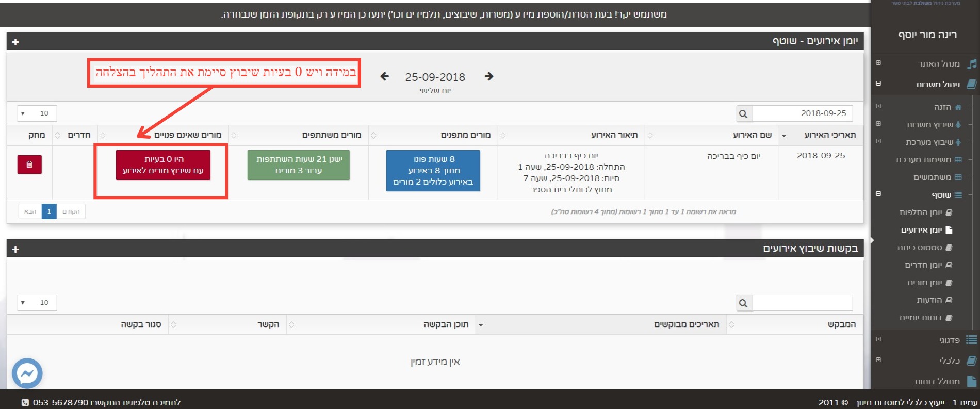This screenshot has height=409, width=980.
Task: Expand the הזנה submenu
Action: 878,106
